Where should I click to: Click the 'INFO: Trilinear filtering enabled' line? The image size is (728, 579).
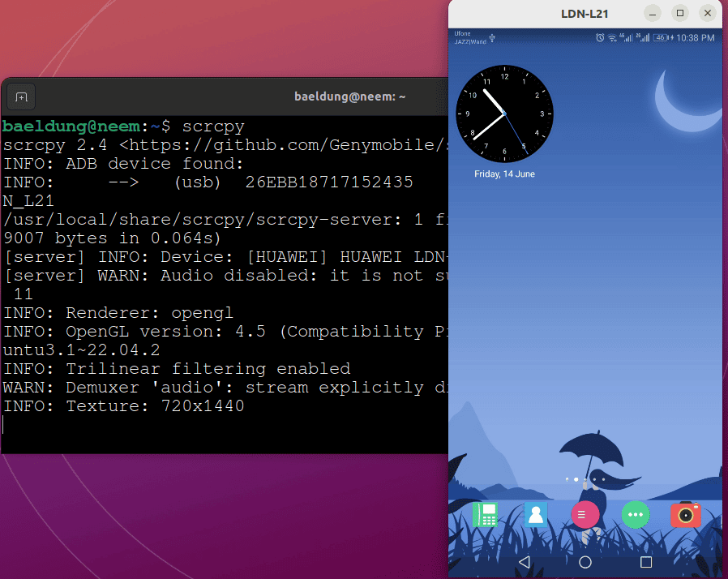point(177,369)
